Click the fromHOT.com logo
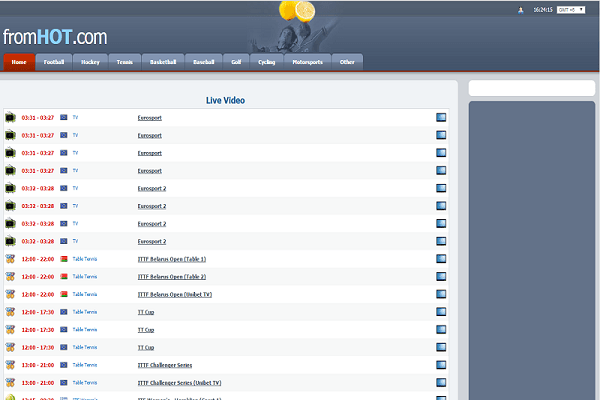The width and height of the screenshot is (600, 400). (55, 37)
